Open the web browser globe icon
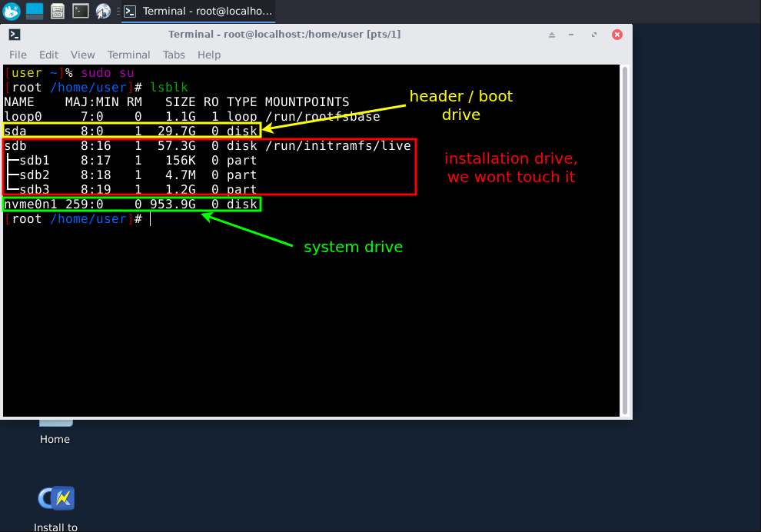This screenshot has width=761, height=532. tap(103, 11)
